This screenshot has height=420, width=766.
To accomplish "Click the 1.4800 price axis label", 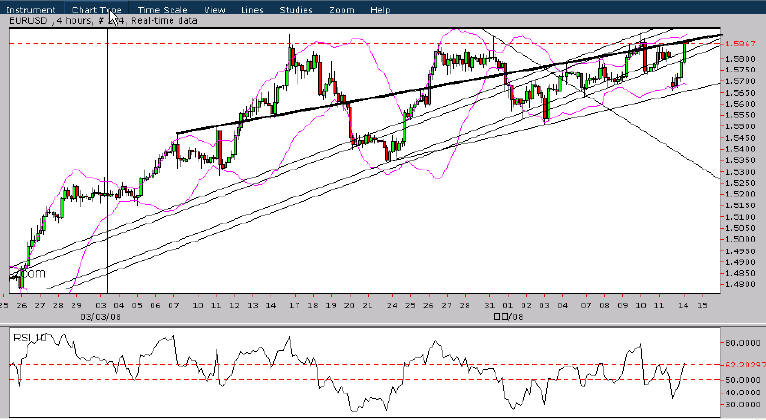I will pyautogui.click(x=740, y=284).
